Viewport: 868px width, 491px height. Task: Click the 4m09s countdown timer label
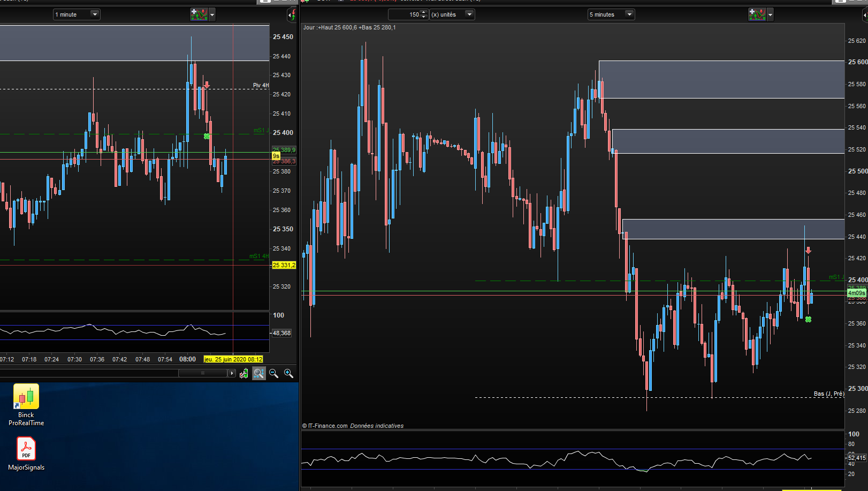click(857, 293)
